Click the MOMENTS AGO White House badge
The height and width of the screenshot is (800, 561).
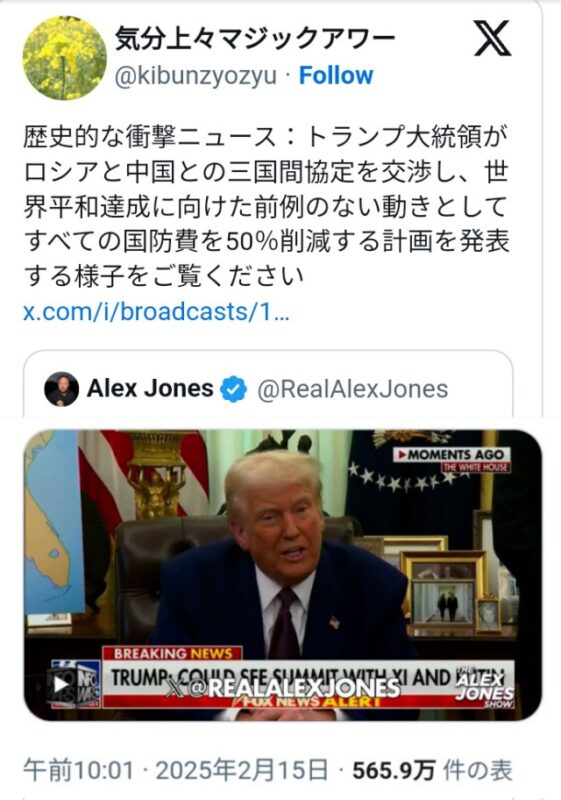click(451, 460)
